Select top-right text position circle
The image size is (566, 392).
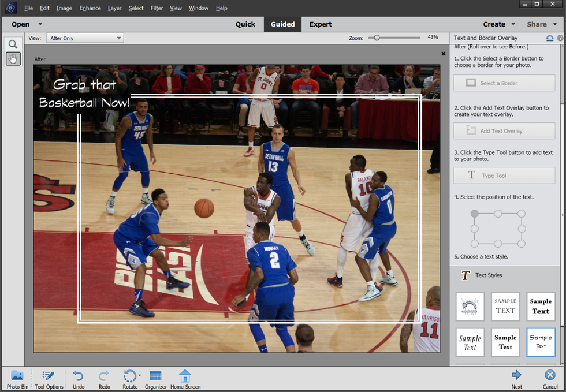(522, 214)
